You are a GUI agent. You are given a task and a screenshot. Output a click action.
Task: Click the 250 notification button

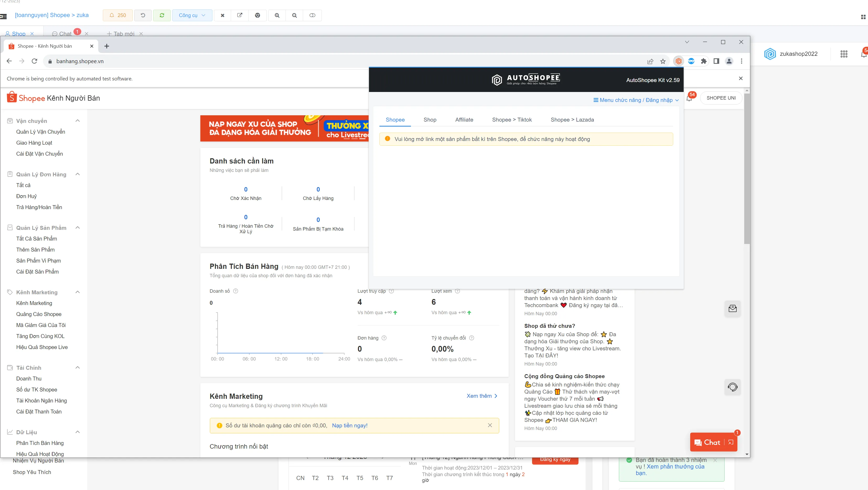(117, 15)
